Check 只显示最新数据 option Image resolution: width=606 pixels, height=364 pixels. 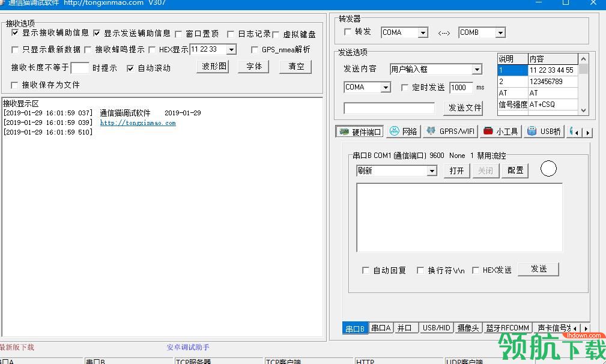pyautogui.click(x=14, y=49)
